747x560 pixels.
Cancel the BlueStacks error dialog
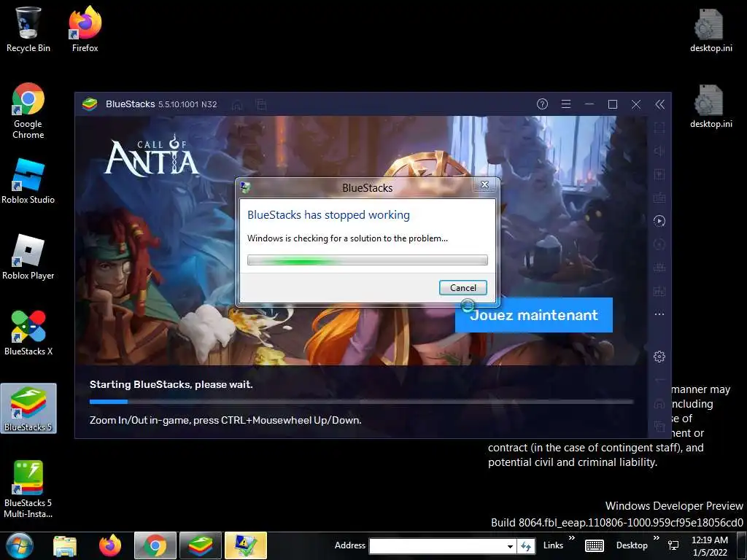(x=462, y=287)
